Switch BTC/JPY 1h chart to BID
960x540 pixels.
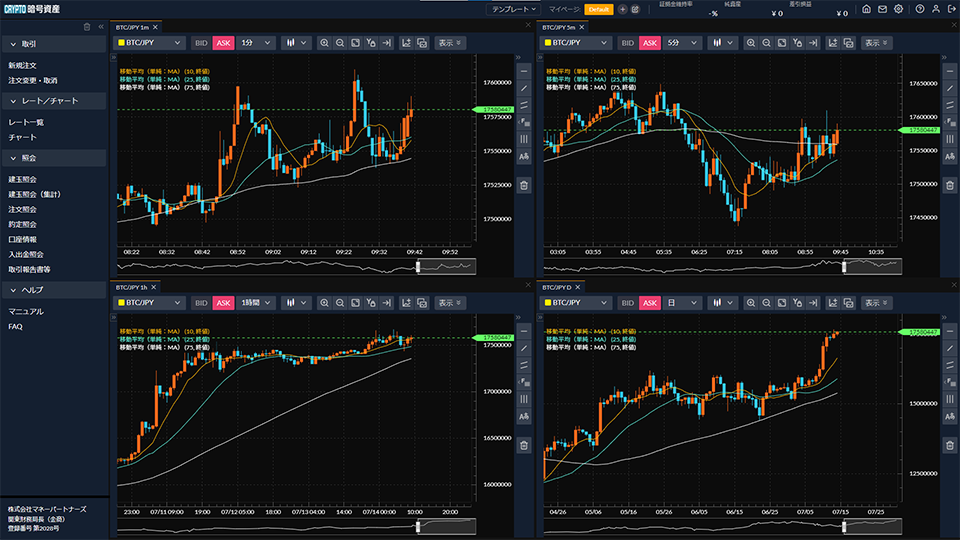point(201,303)
